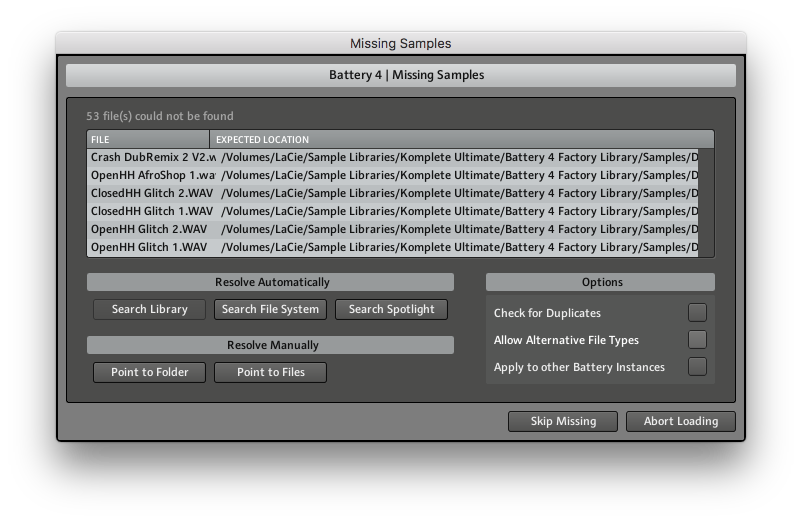Start a Search File System scan
This screenshot has height=522, width=802.
coord(270,309)
